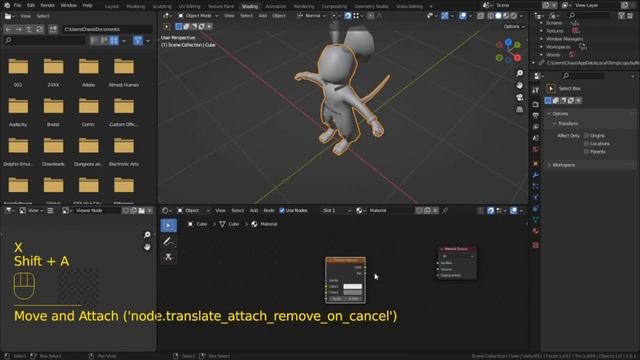Screen dimensions: 640x360
Task: Open the Modifiers wrench tab in Properties
Action: (x=536, y=174)
